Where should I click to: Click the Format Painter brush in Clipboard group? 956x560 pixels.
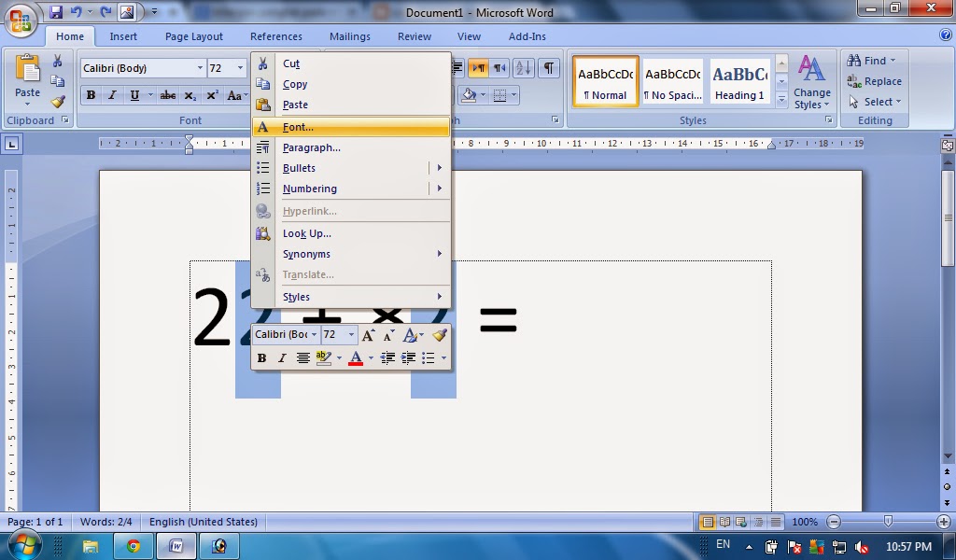57,101
